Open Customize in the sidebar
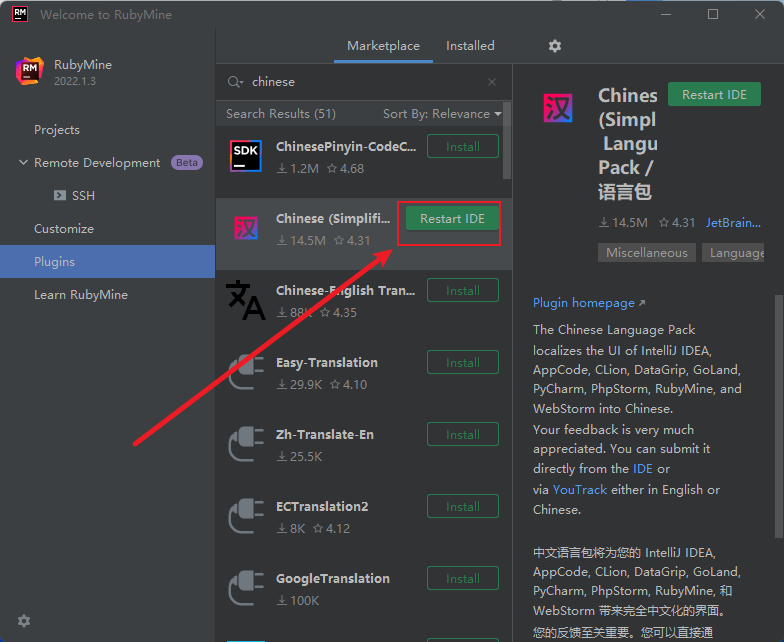The width and height of the screenshot is (784, 642). tap(64, 229)
